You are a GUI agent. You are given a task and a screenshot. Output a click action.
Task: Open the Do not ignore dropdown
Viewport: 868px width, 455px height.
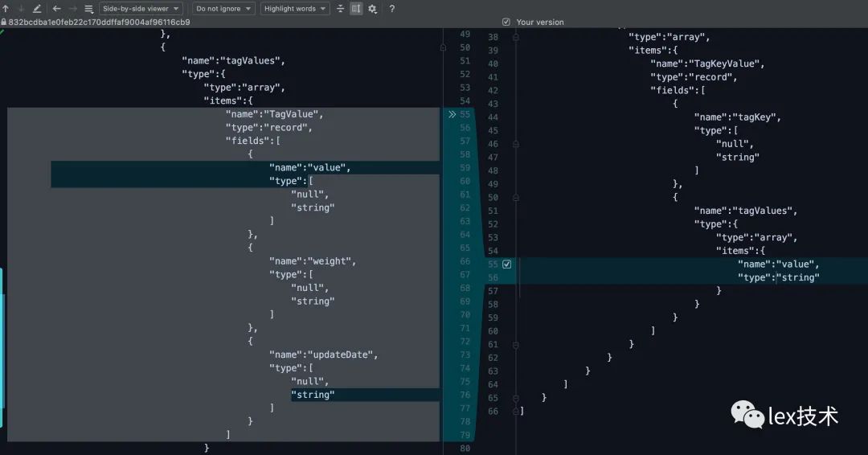tap(223, 8)
